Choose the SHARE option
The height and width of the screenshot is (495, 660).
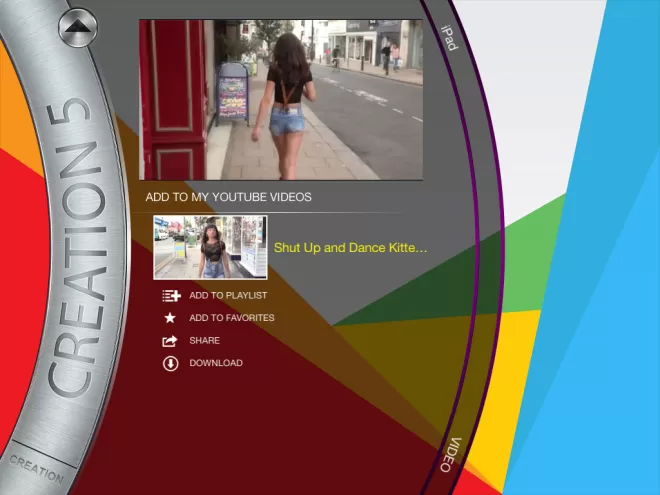pos(205,341)
